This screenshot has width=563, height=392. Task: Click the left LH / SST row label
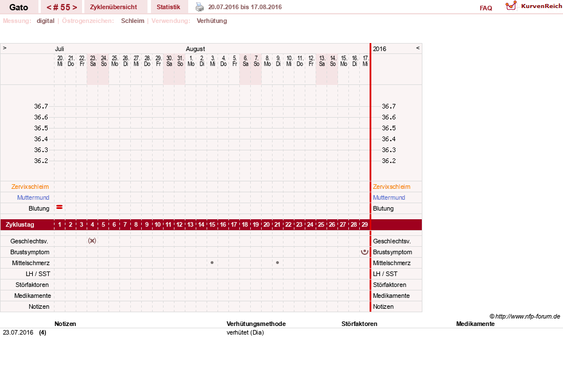[x=38, y=274]
